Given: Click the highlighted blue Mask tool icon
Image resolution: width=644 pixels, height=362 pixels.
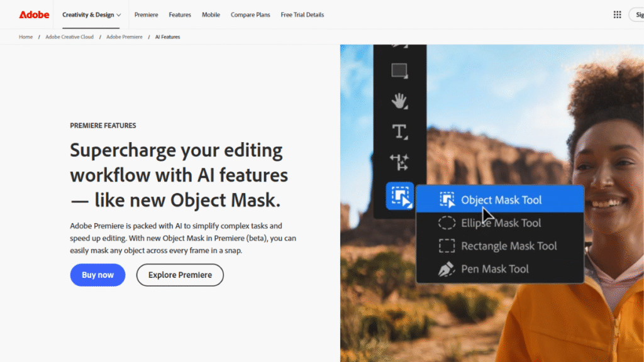Looking at the screenshot, I should click(400, 195).
